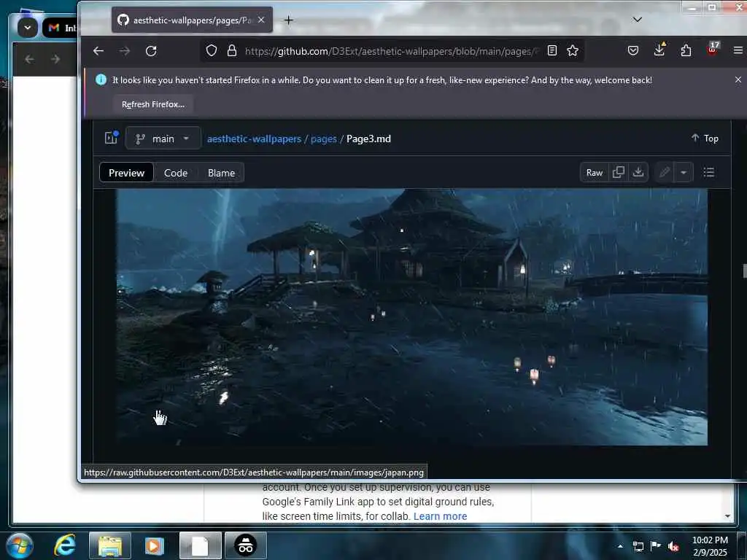Open the main branch dropdown
The width and height of the screenshot is (747, 560).
coord(163,139)
